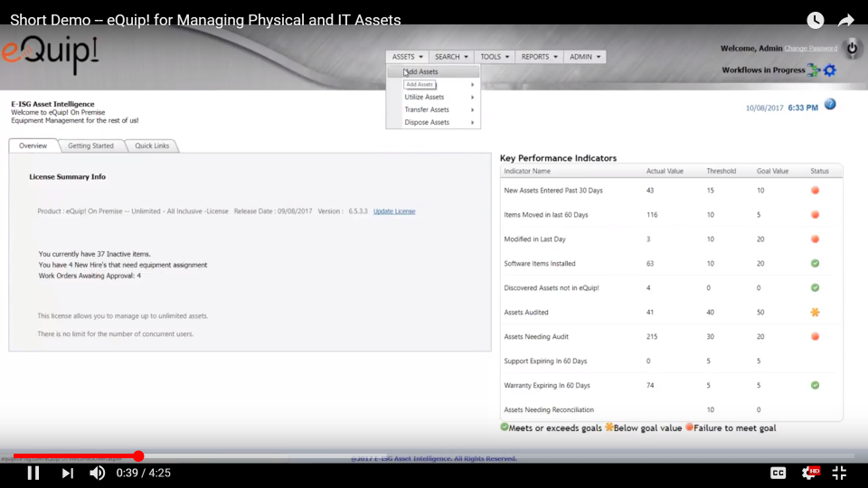
Task: Click yellow status for Assets Audited
Action: 815,312
